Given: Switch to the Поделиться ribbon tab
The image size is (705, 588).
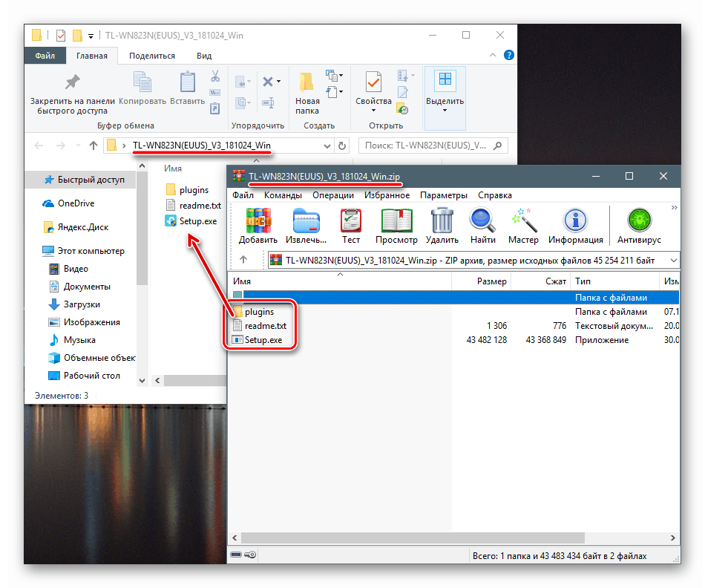Looking at the screenshot, I should tap(152, 56).
